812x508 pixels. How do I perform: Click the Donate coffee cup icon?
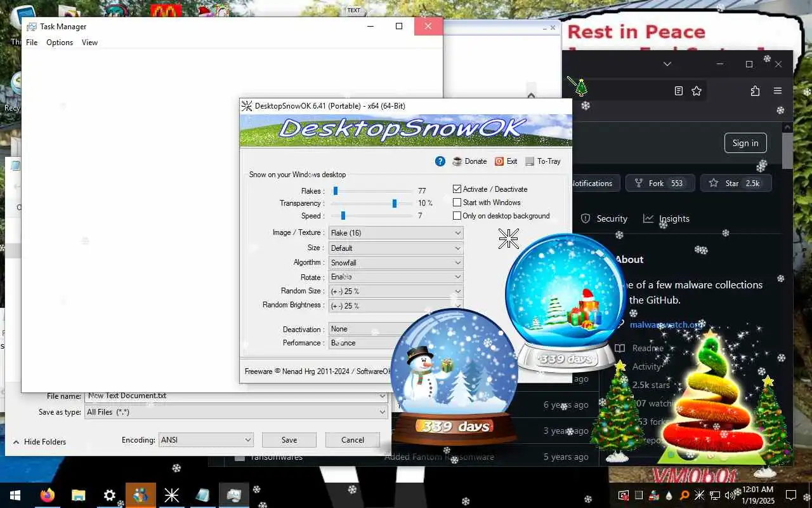457,161
